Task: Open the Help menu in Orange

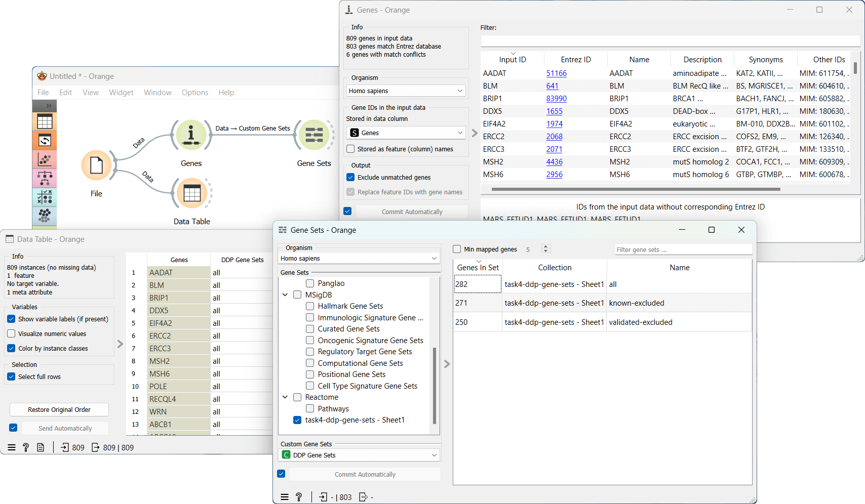Action: [x=226, y=92]
